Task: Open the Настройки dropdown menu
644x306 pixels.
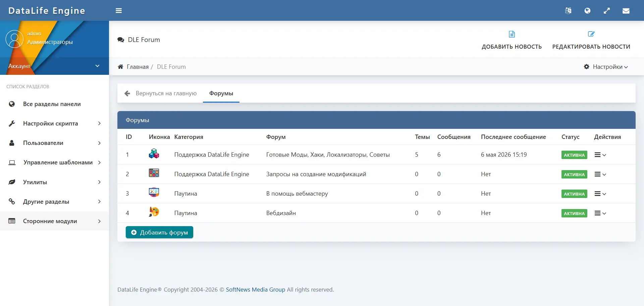Action: click(x=606, y=67)
